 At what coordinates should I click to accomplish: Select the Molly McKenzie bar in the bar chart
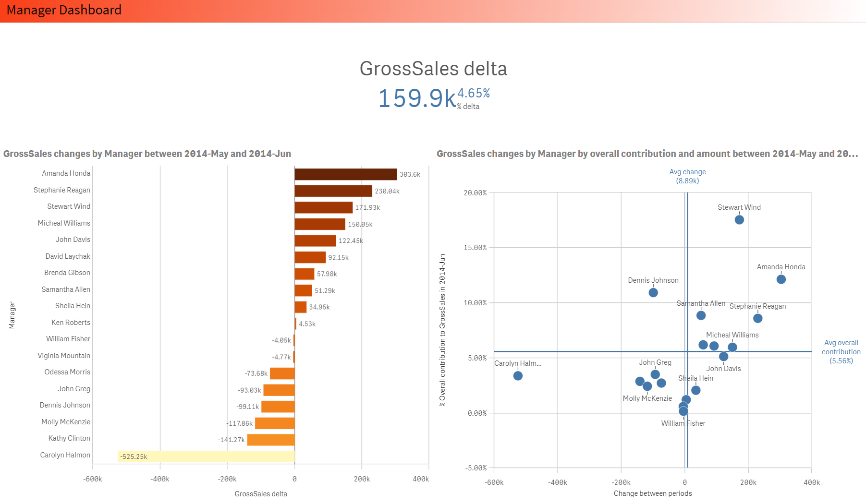[275, 423]
